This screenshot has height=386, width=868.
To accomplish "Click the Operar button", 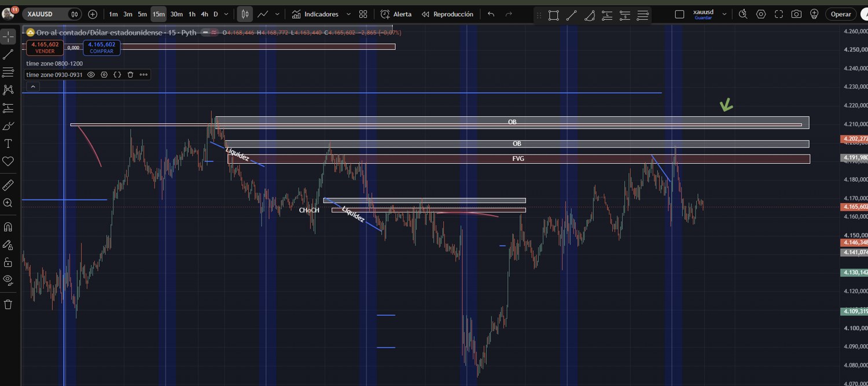I will point(841,14).
